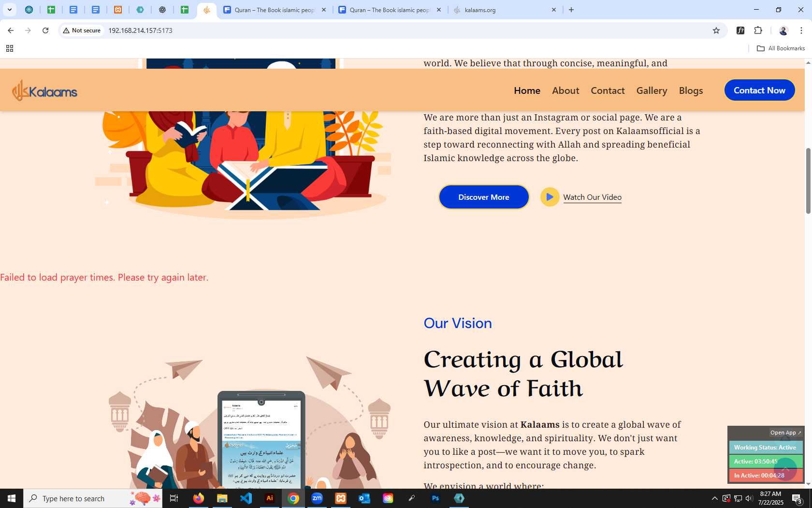Viewport: 812px width, 508px height.
Task: Open the Gallery nav menu item
Action: click(652, 90)
